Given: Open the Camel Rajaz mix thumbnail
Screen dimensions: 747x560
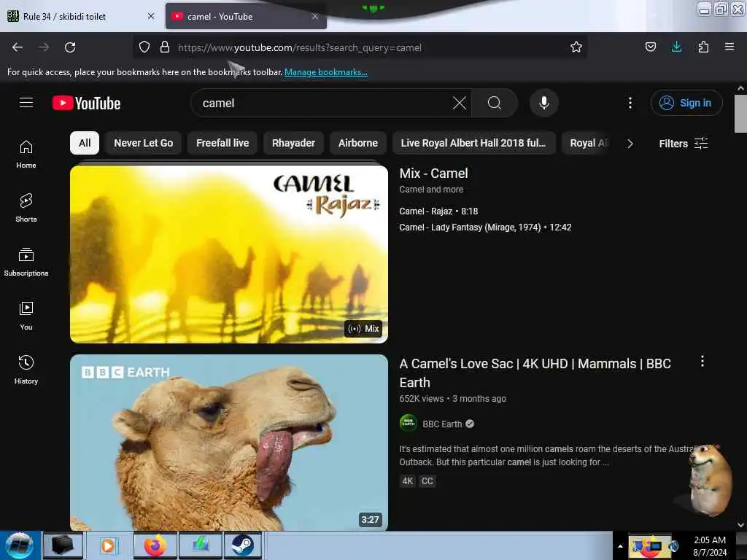Looking at the screenshot, I should (228, 254).
